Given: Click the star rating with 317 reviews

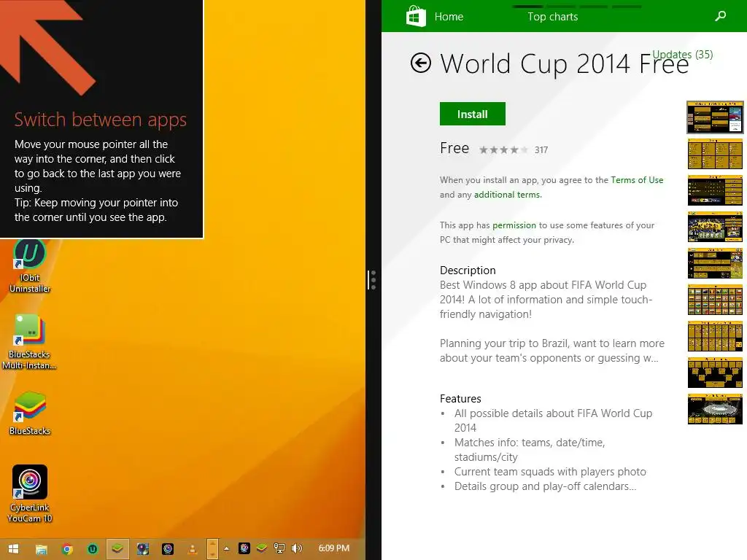Looking at the screenshot, I should point(503,150).
